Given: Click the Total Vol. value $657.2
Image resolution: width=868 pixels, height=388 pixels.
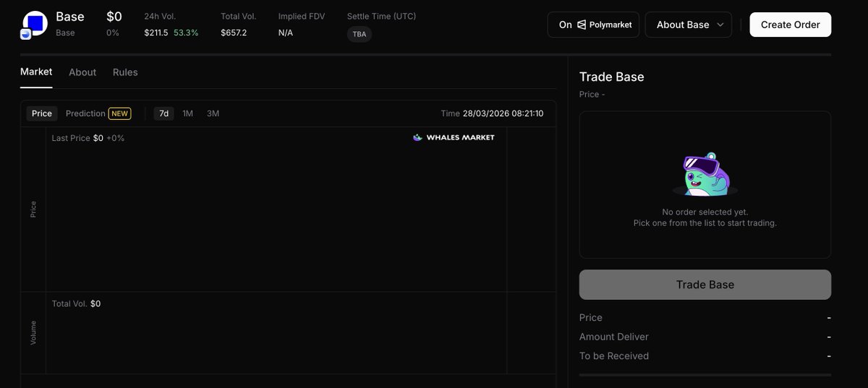Looking at the screenshot, I should pyautogui.click(x=234, y=33).
